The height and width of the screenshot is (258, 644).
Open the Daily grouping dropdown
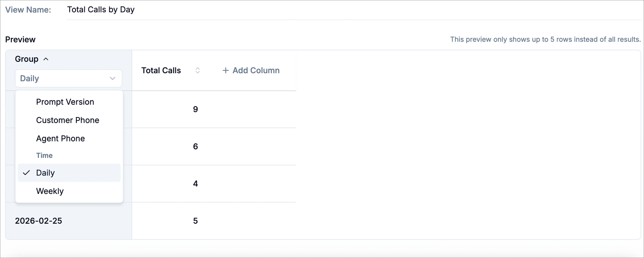pyautogui.click(x=68, y=78)
